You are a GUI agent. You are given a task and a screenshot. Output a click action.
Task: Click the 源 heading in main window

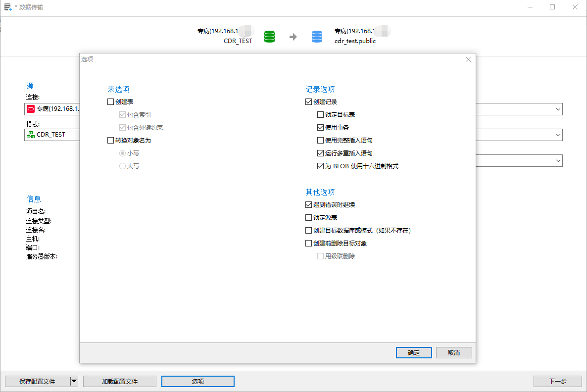point(30,86)
